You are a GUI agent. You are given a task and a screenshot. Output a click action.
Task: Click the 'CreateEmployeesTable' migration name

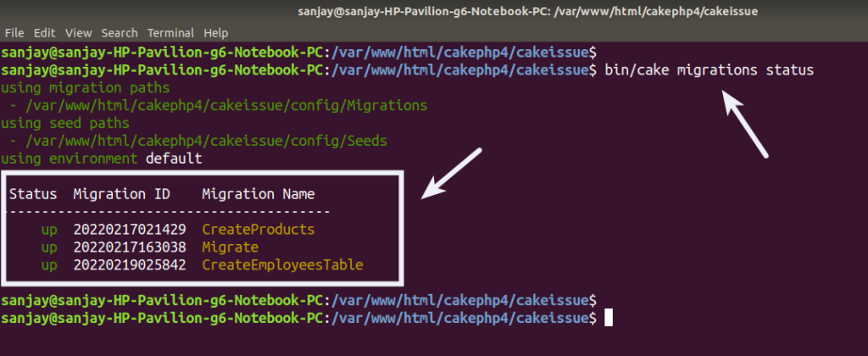[283, 264]
